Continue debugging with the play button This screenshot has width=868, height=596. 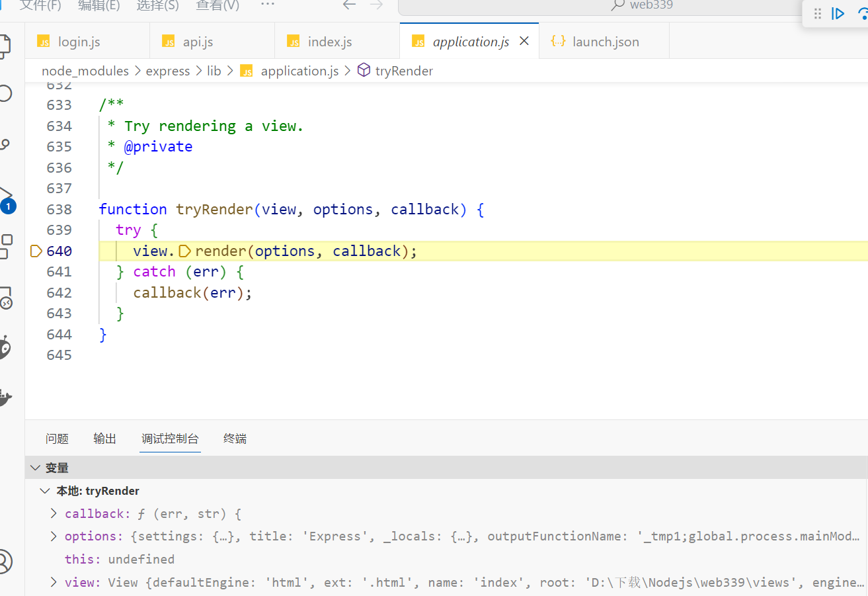coord(838,13)
